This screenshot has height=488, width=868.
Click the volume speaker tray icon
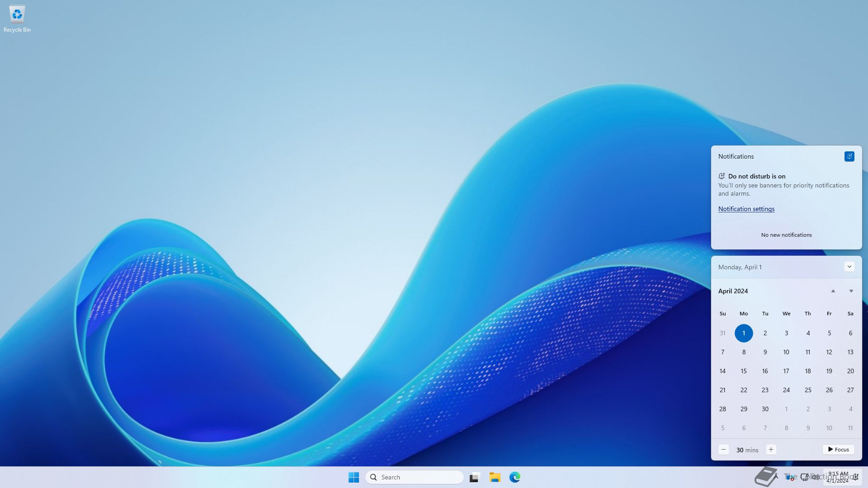[x=816, y=477]
